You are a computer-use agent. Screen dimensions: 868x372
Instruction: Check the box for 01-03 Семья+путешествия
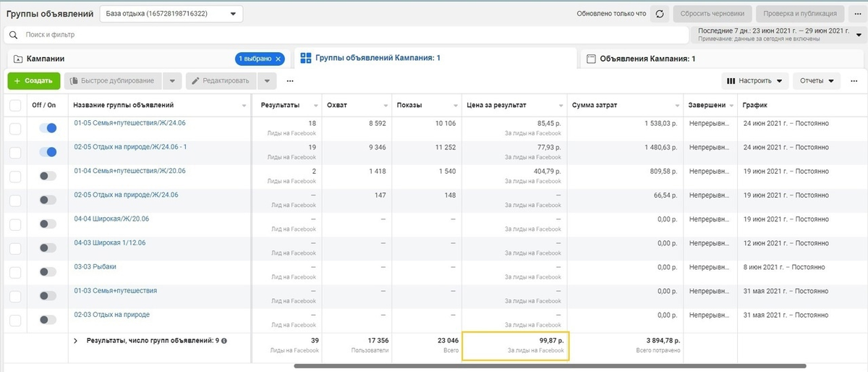(x=15, y=295)
